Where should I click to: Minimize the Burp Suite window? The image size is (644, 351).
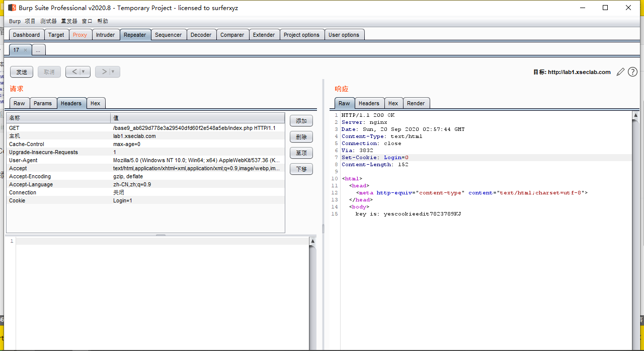tap(583, 8)
